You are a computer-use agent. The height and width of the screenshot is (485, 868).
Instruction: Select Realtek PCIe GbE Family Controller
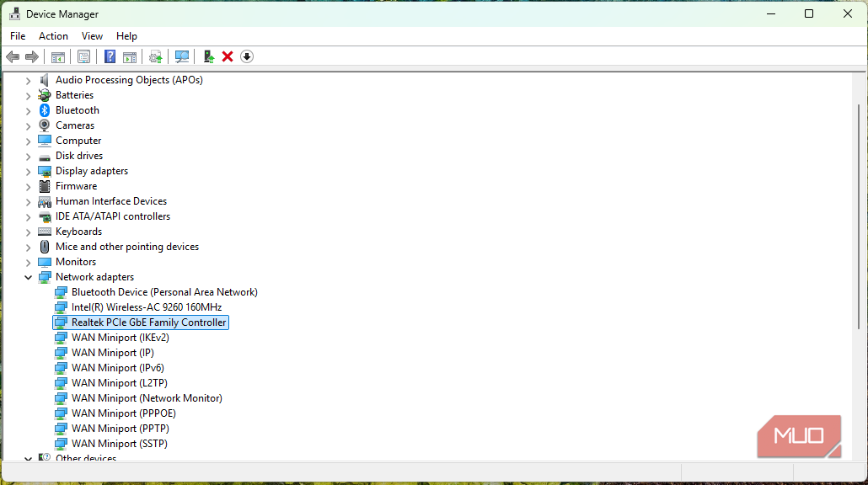coord(141,322)
